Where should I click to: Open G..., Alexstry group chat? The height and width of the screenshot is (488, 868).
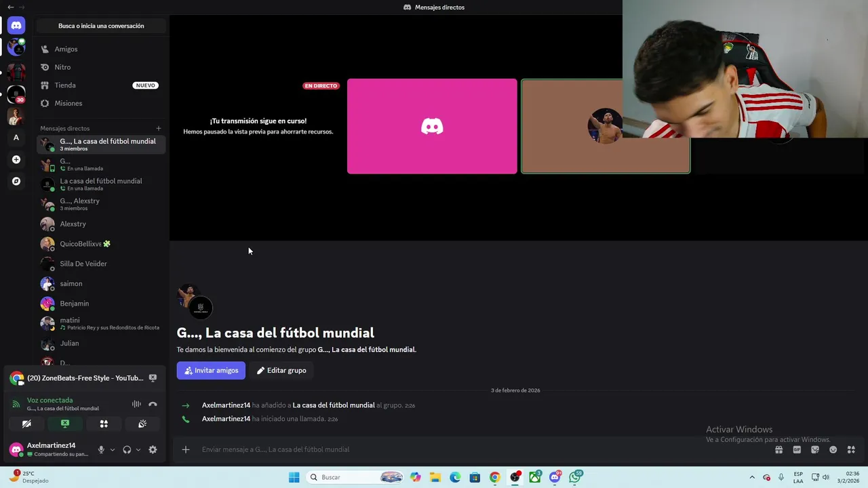point(101,204)
